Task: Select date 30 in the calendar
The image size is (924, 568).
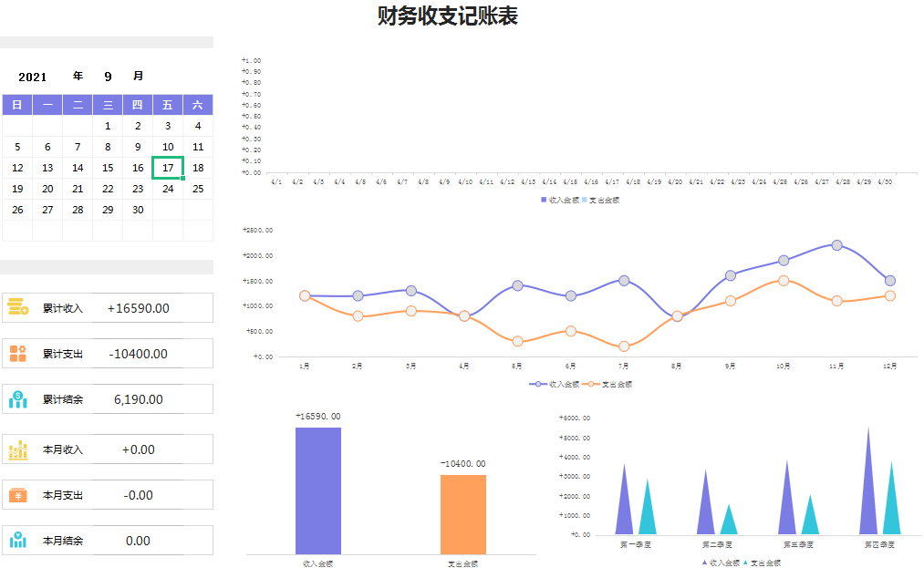Action: pyautogui.click(x=138, y=210)
